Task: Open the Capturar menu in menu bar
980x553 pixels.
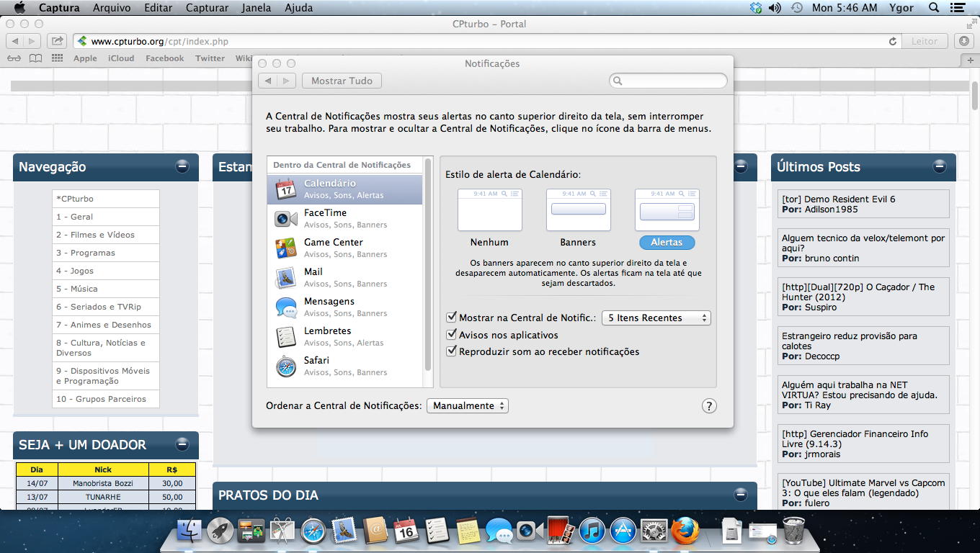Action: click(207, 8)
